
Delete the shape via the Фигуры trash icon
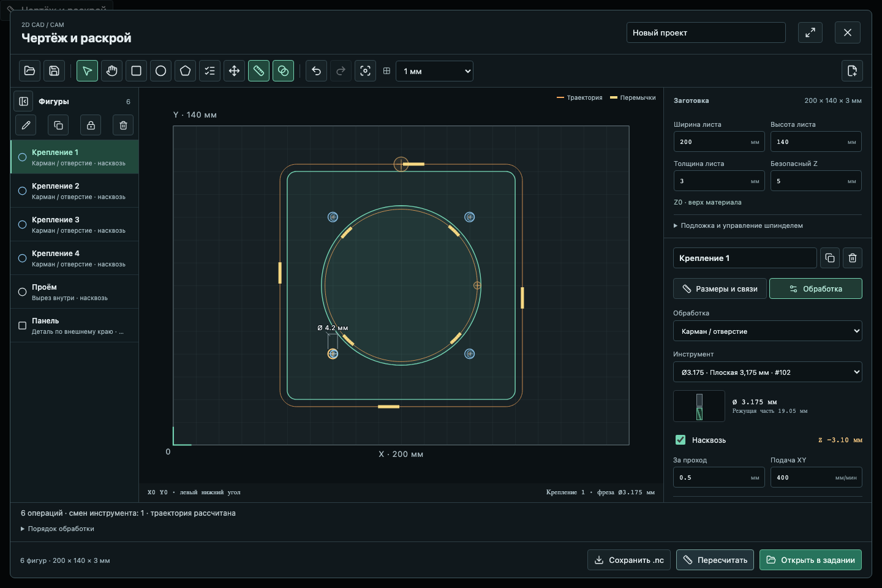pos(123,125)
